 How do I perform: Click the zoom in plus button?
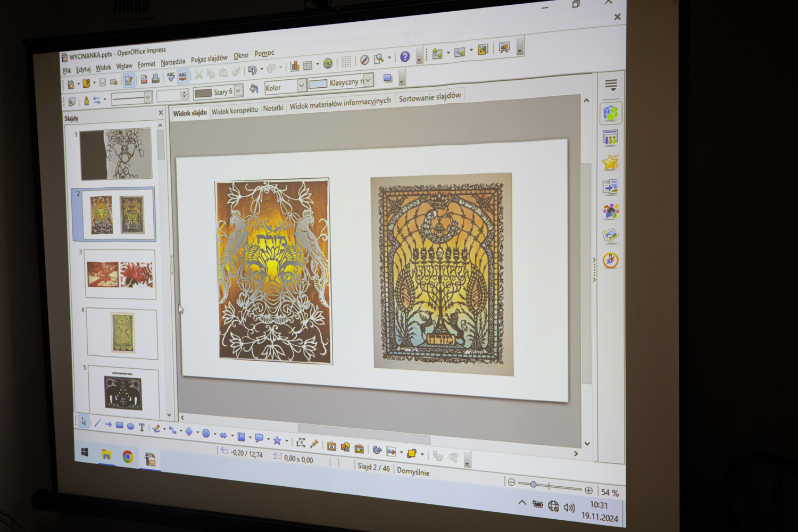pyautogui.click(x=588, y=490)
